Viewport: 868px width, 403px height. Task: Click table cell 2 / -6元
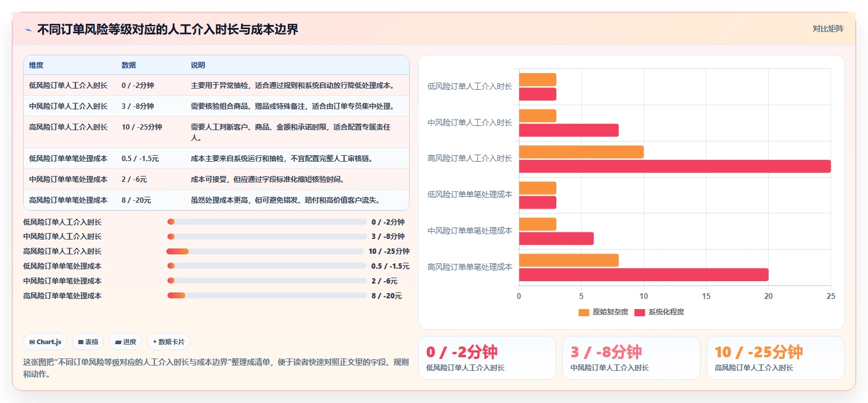coord(134,179)
